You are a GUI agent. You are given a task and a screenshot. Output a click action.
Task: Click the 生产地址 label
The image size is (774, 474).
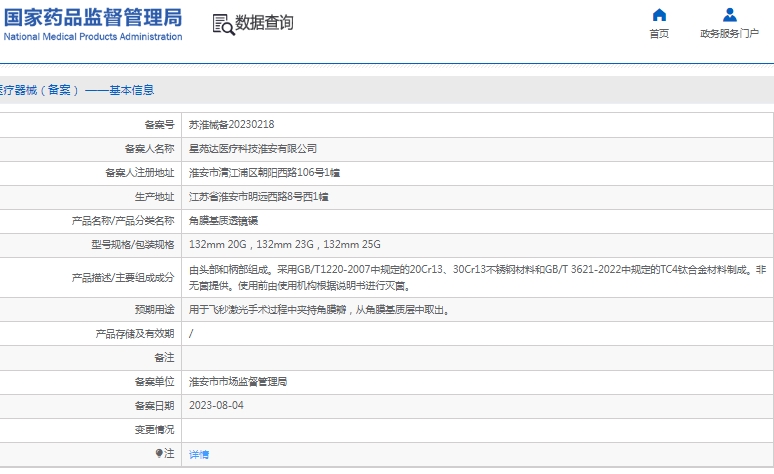tap(155, 197)
